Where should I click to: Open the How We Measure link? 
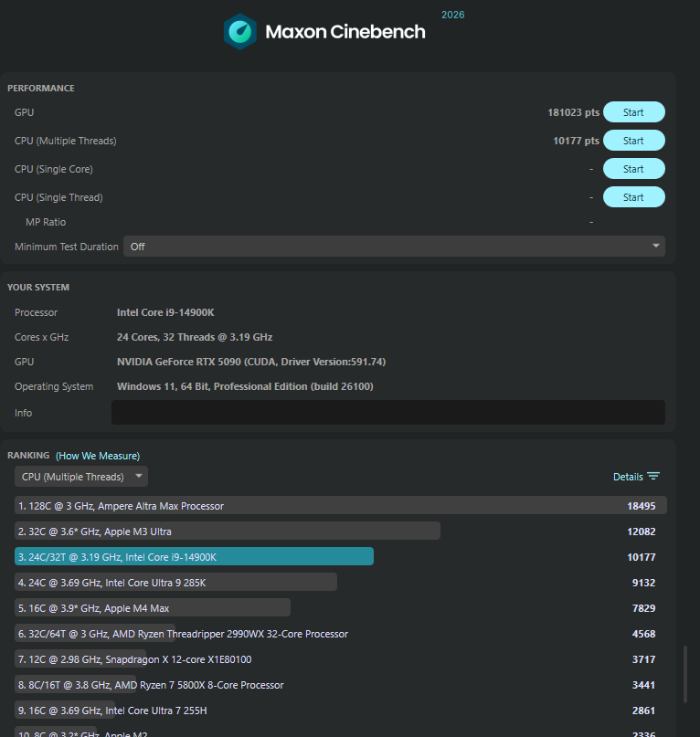(x=98, y=456)
